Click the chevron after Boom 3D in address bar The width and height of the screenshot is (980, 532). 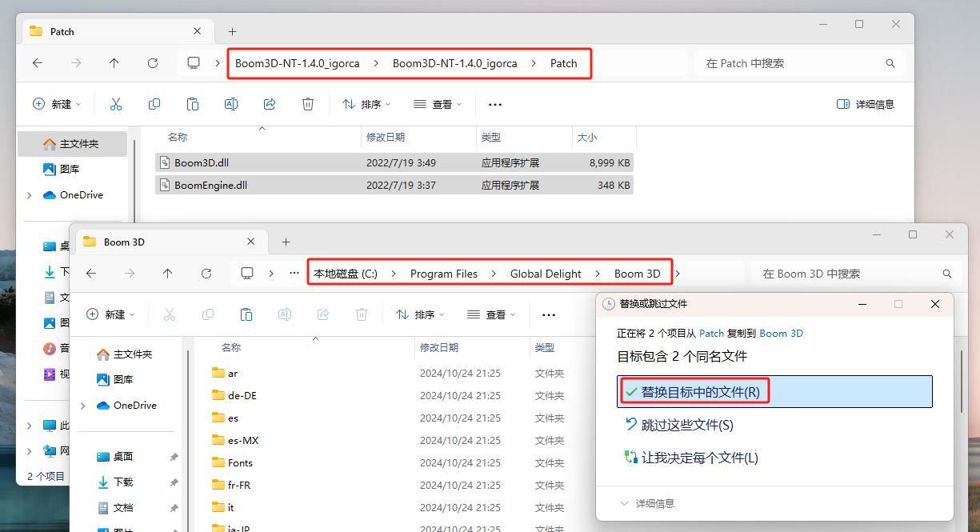[678, 274]
